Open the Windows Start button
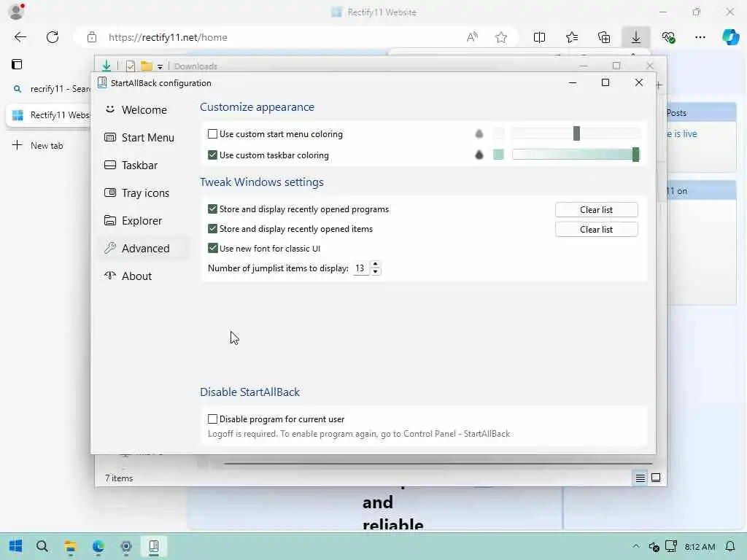The image size is (747, 560). (x=16, y=546)
